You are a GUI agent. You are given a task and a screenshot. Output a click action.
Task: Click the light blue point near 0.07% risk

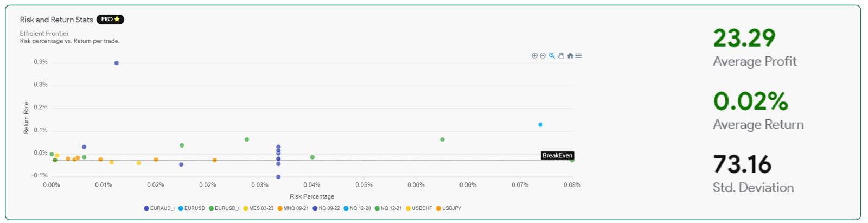click(540, 125)
